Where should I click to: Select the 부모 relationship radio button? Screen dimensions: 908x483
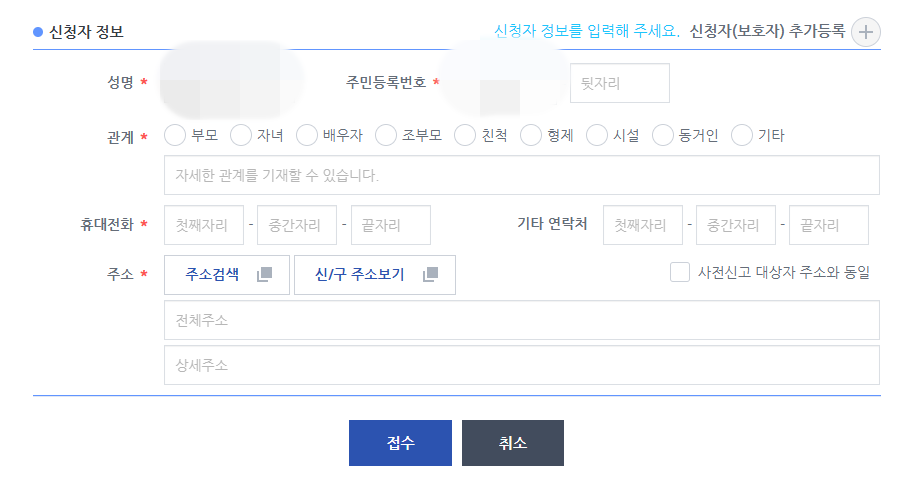pyautogui.click(x=175, y=136)
